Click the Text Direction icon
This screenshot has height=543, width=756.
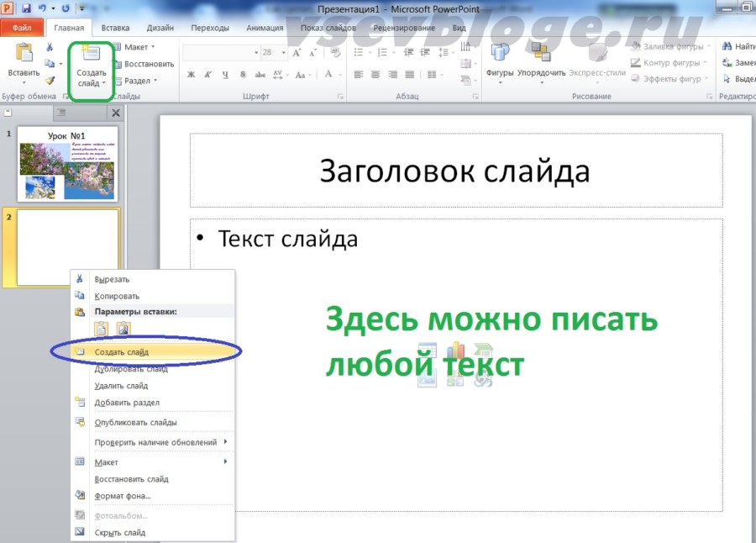[465, 47]
